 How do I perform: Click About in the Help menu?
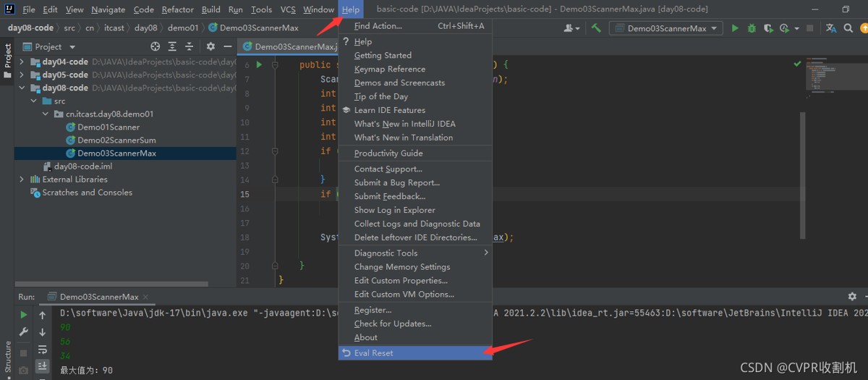[415, 338]
